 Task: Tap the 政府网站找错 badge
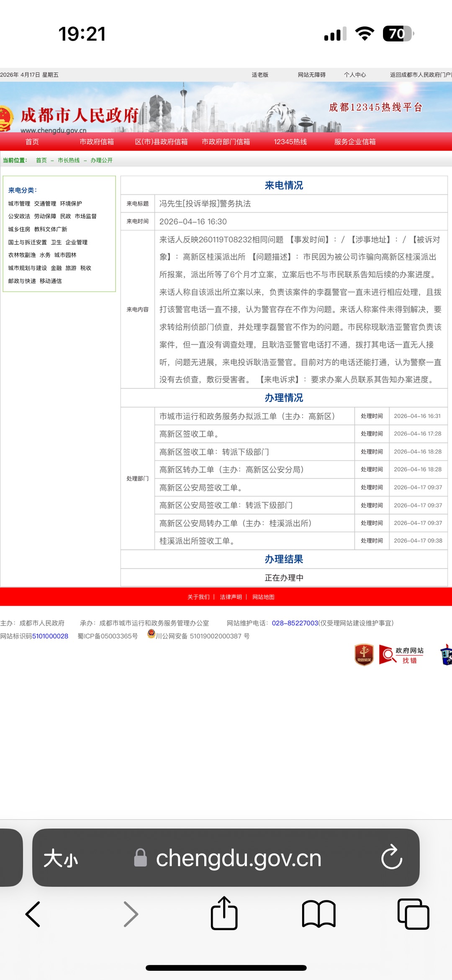402,655
